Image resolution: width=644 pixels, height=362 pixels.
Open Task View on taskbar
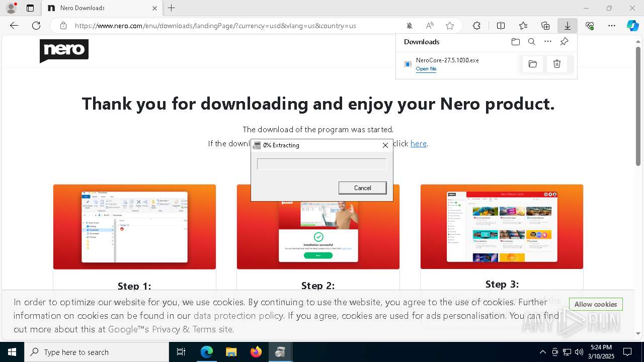pos(181,352)
